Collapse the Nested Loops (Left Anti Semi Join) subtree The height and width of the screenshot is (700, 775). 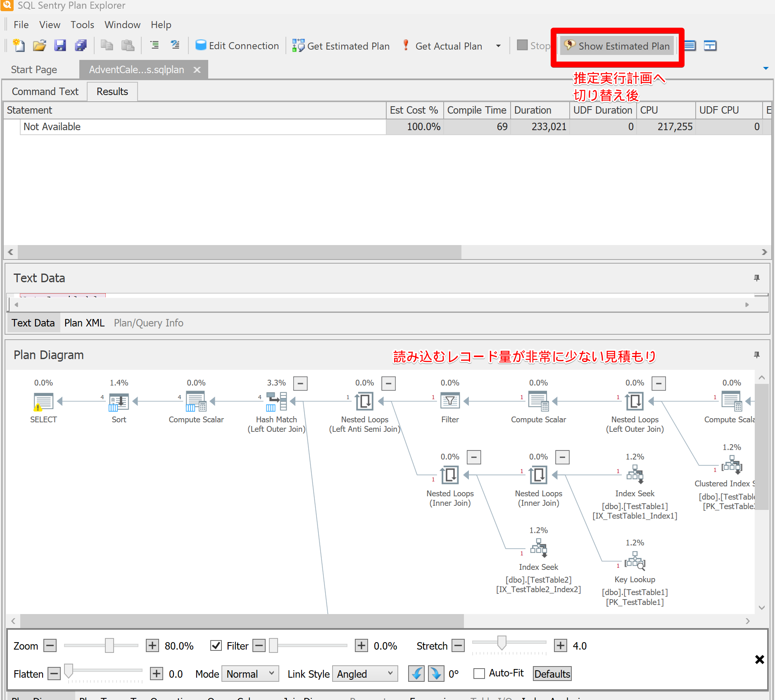tap(389, 383)
